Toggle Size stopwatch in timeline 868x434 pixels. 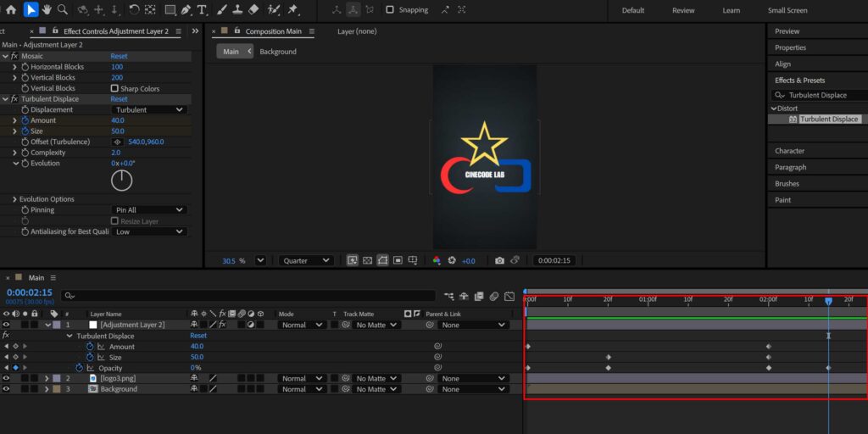pos(90,357)
